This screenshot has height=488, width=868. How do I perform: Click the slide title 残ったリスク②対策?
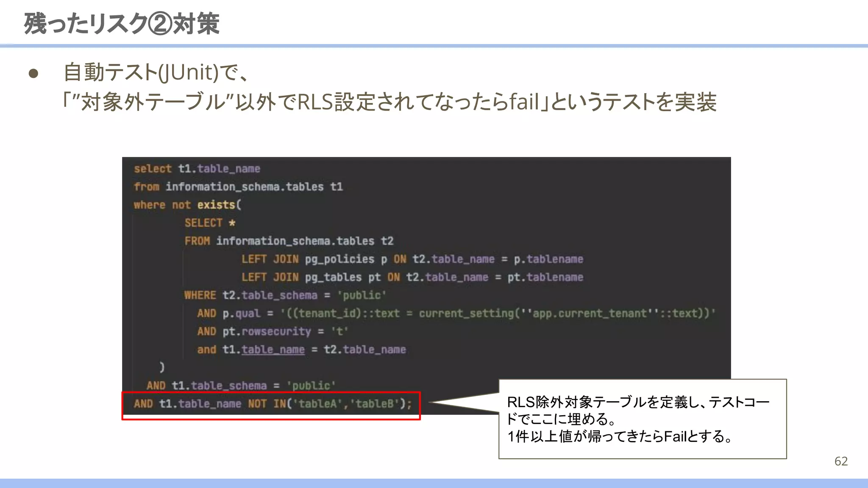click(x=122, y=24)
